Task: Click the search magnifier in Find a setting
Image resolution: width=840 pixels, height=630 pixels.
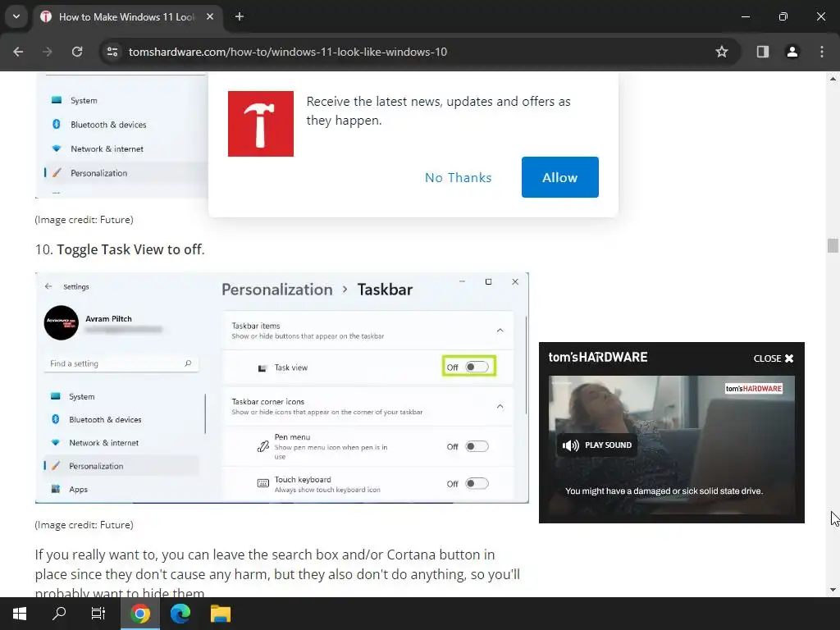Action: tap(188, 363)
